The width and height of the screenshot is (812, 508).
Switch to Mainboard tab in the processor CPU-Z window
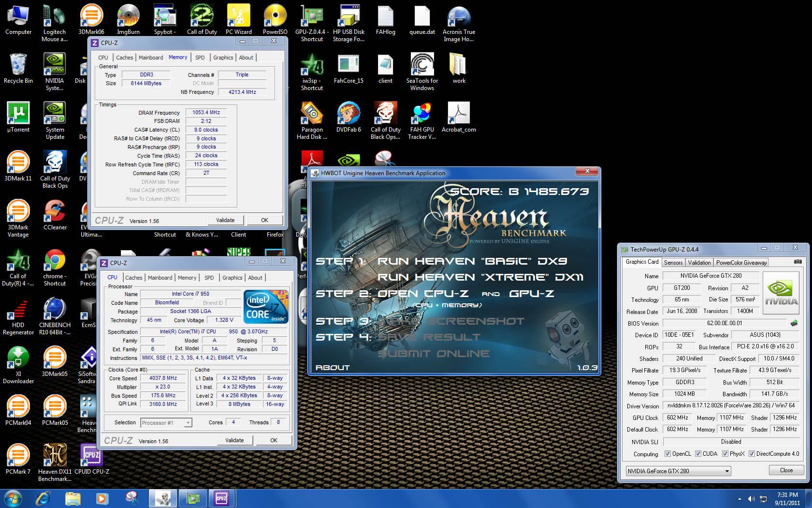160,278
